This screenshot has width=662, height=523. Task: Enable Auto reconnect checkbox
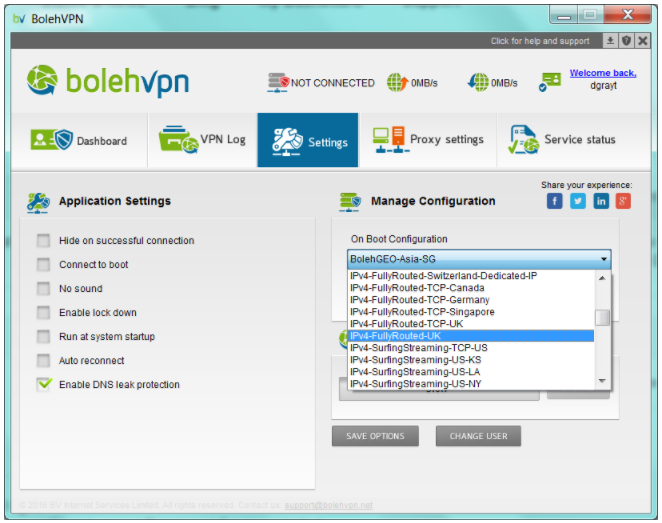(x=43, y=361)
